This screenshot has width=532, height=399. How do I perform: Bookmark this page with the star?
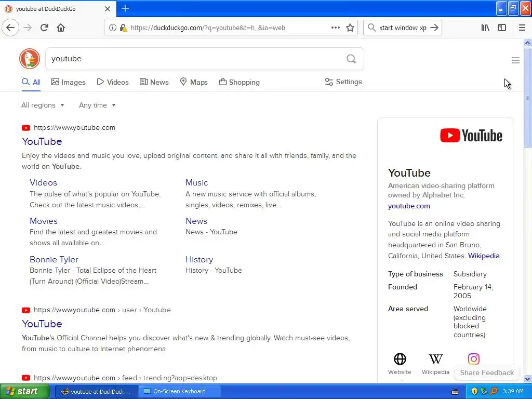(x=350, y=28)
